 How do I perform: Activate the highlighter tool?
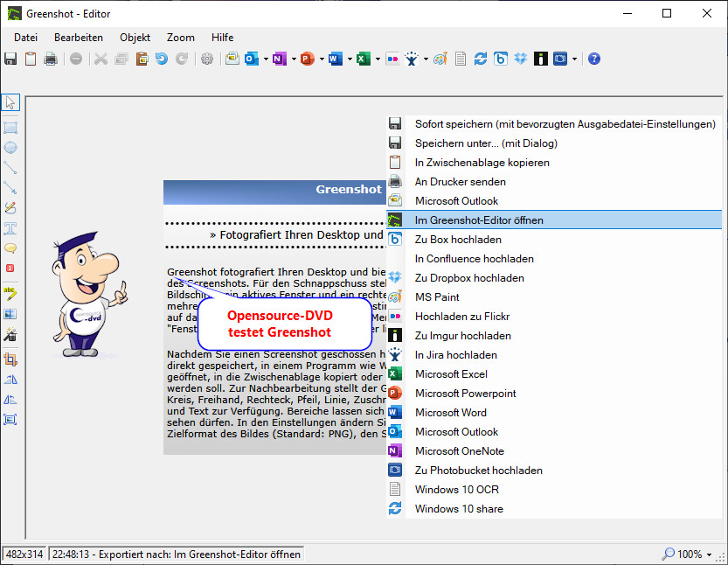(10, 293)
